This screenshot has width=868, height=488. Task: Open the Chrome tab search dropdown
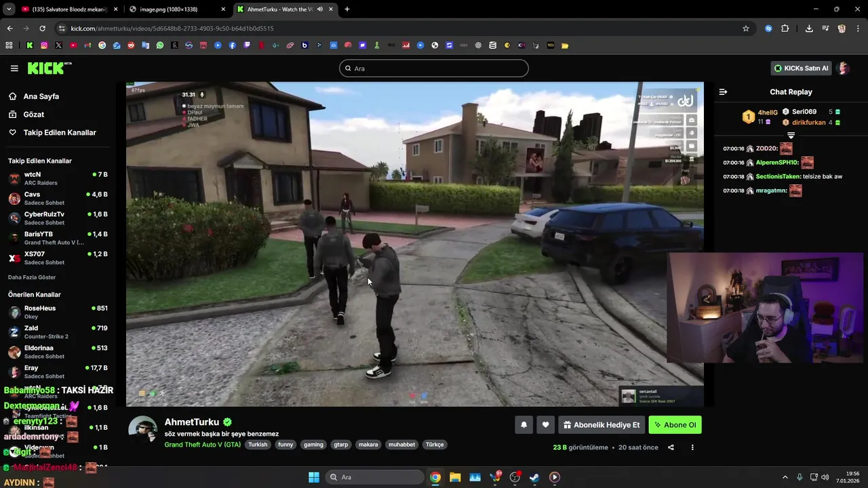pos(9,9)
